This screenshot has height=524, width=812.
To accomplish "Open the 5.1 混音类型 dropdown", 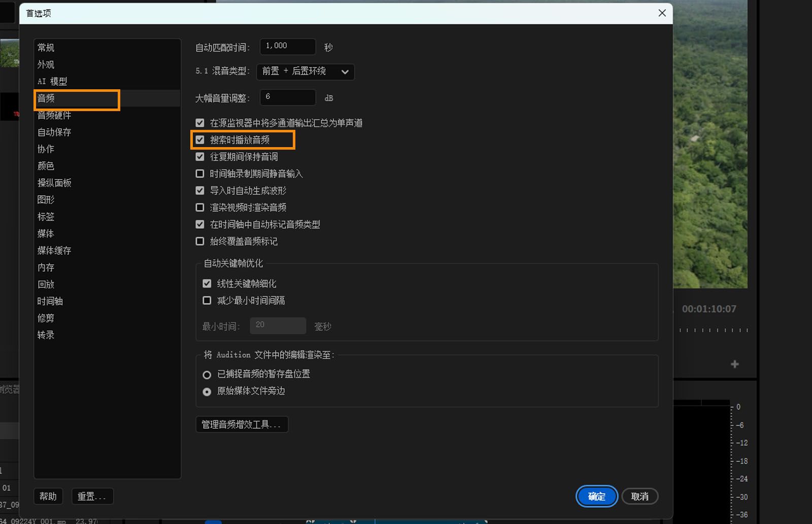I will (x=304, y=72).
